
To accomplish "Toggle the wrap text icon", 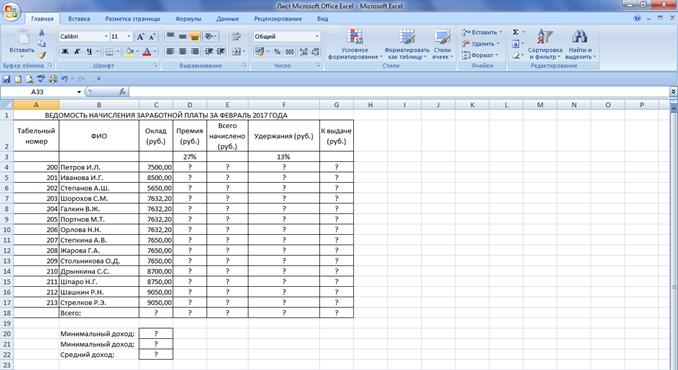I will tap(236, 36).
